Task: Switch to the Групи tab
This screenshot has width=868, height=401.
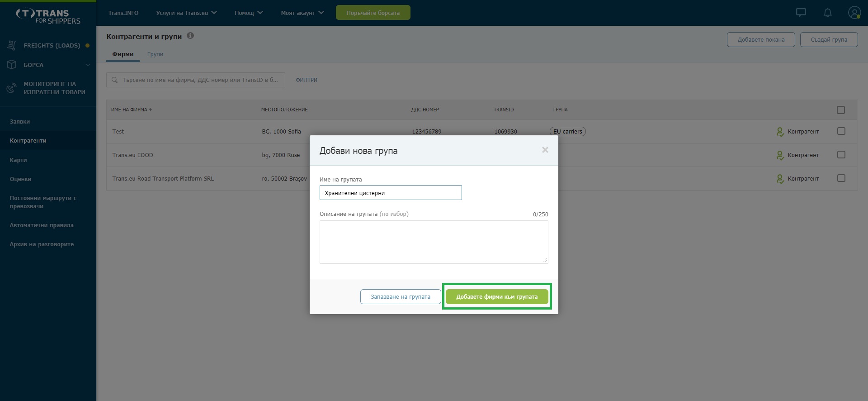Action: [155, 54]
